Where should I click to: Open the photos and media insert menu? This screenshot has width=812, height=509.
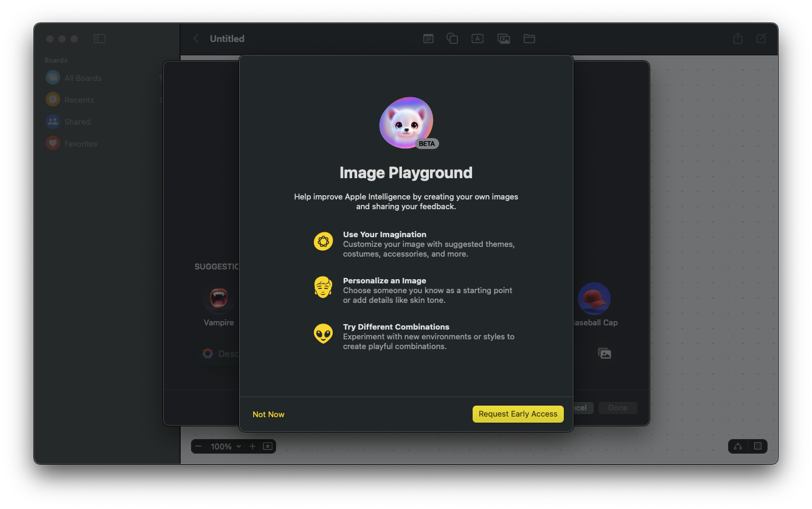(x=504, y=38)
